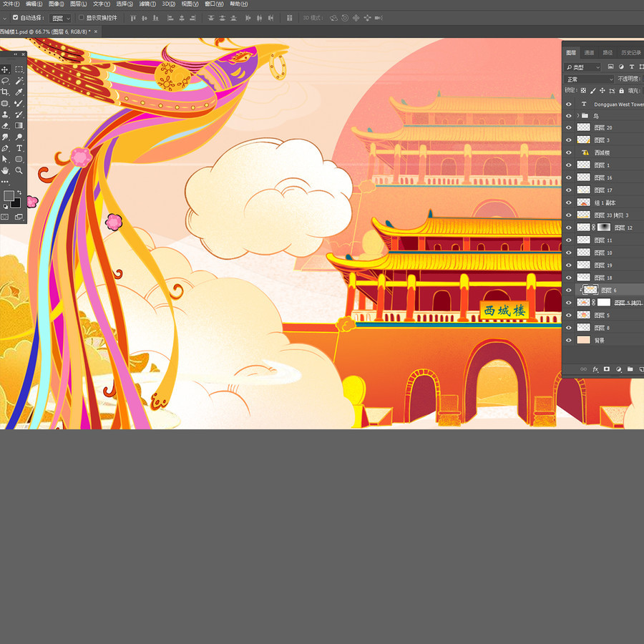Select the Rectangular Marquee tool
Screen dimensions: 644x644
(19, 70)
